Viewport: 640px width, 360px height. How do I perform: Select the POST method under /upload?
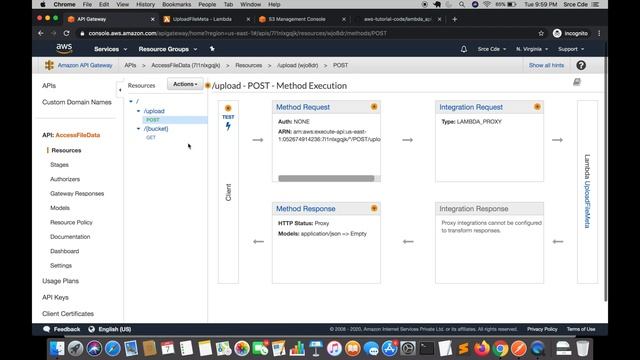point(153,120)
